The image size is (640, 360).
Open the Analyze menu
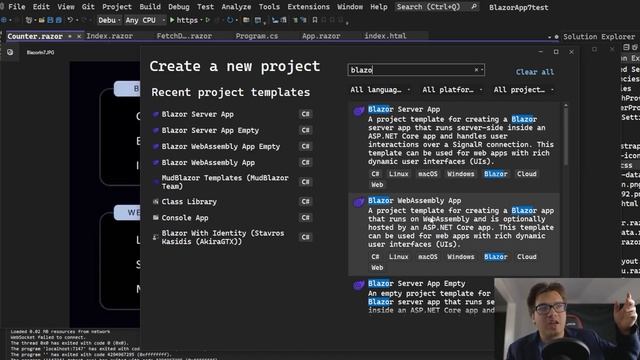click(x=236, y=7)
